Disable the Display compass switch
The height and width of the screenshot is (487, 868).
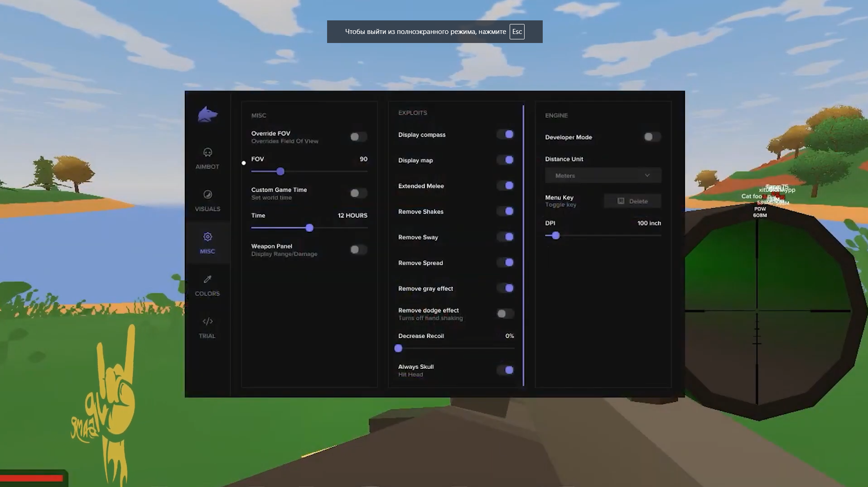click(505, 134)
